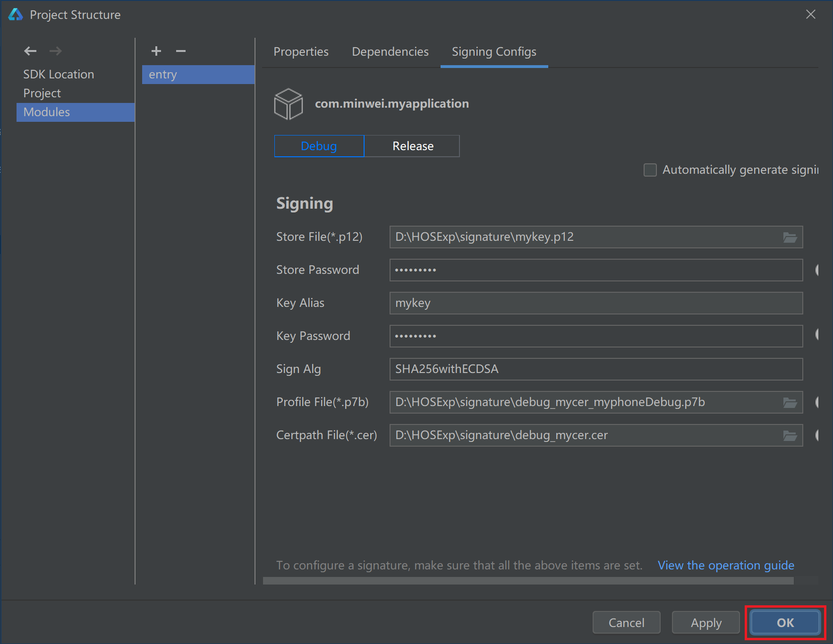Screen dimensions: 833x644
Task: Click the DevEco Studio logo in title bar
Action: pyautogui.click(x=16, y=15)
